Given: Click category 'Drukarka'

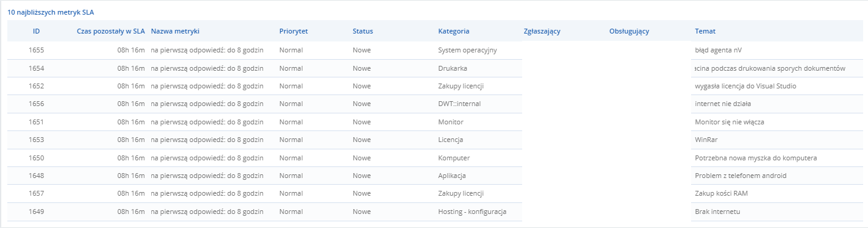Looking at the screenshot, I should [x=453, y=68].
